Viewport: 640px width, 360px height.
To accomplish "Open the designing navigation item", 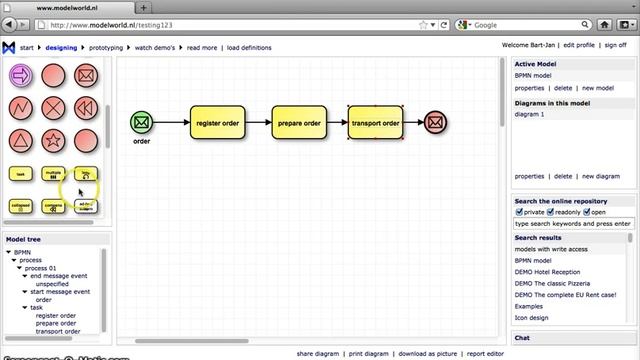I will 61,48.
